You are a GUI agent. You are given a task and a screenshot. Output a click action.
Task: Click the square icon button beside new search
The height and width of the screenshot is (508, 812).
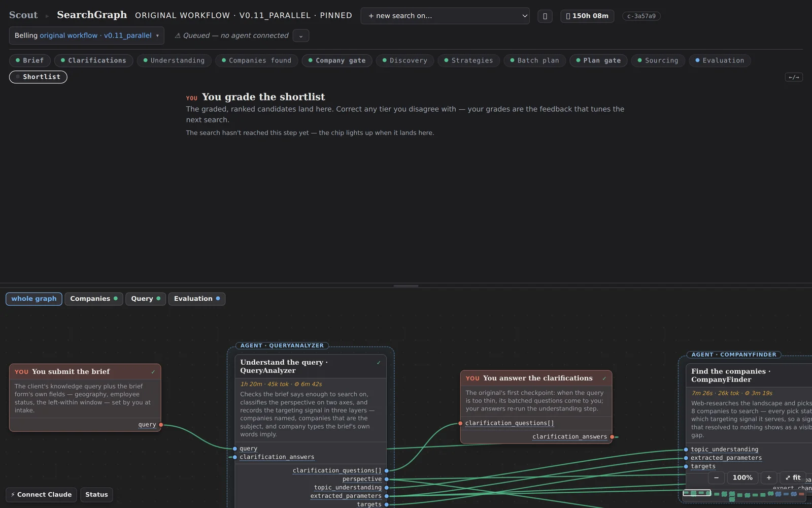pyautogui.click(x=545, y=16)
